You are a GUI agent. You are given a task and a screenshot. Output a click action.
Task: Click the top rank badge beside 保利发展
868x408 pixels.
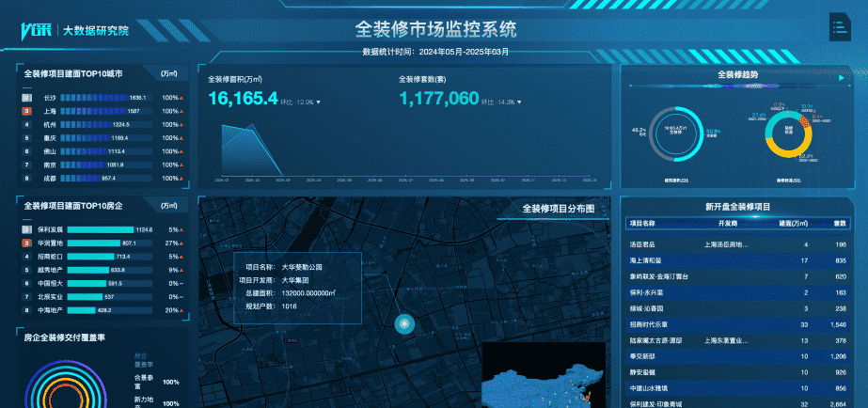tap(26, 229)
